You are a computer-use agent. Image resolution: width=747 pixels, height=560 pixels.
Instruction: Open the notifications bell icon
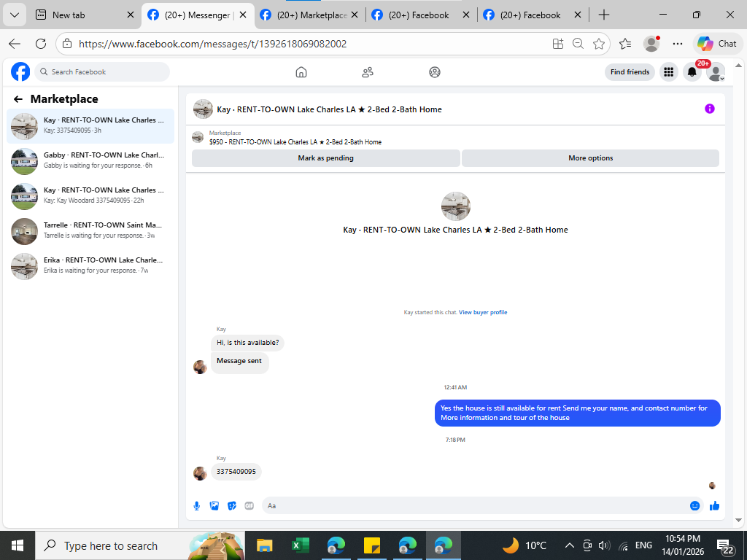tap(692, 72)
